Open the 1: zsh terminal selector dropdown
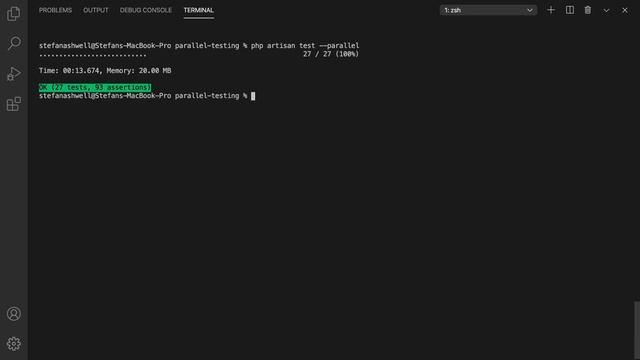Viewport: 640px width, 360px height. (488, 10)
